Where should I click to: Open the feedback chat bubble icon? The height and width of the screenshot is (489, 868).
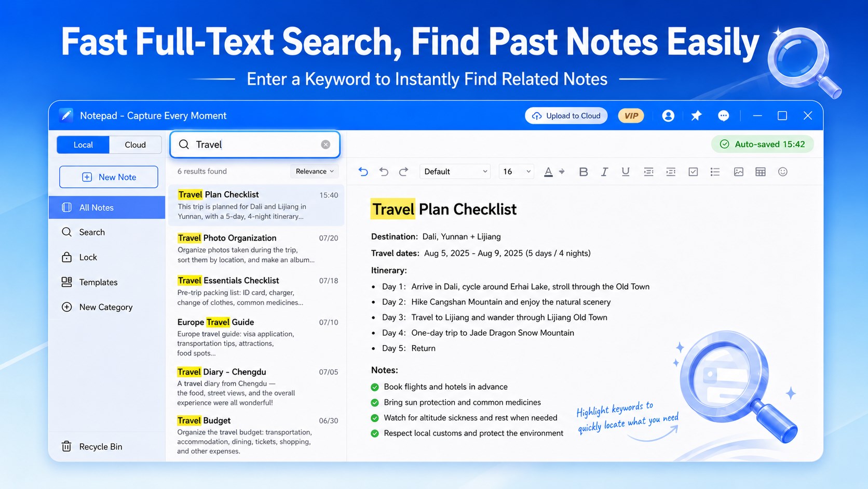pyautogui.click(x=724, y=116)
